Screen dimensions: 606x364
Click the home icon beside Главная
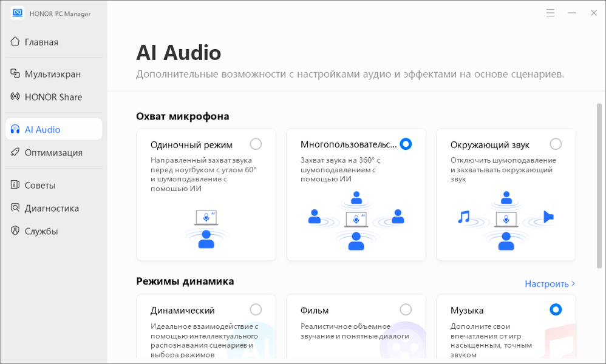pos(15,41)
